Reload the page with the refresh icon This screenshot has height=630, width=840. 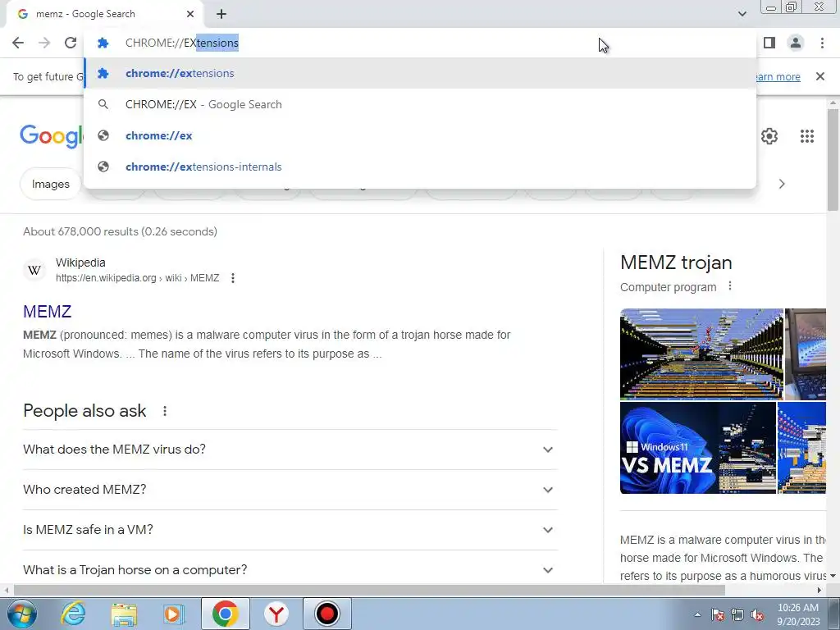pyautogui.click(x=71, y=43)
